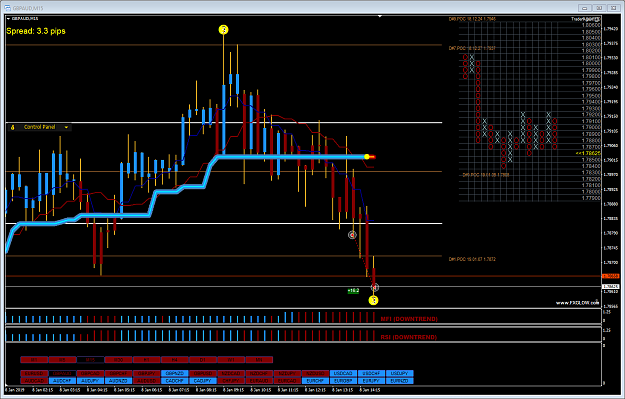This screenshot has width=625, height=399.
Task: Click the yellow dot ending the cyan line
Action: (367, 157)
